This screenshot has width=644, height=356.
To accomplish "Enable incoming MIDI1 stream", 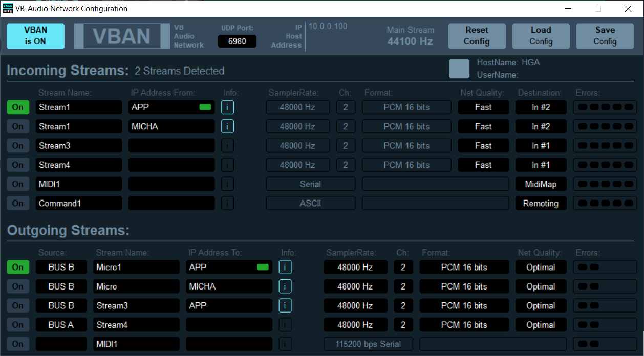I will (18, 184).
